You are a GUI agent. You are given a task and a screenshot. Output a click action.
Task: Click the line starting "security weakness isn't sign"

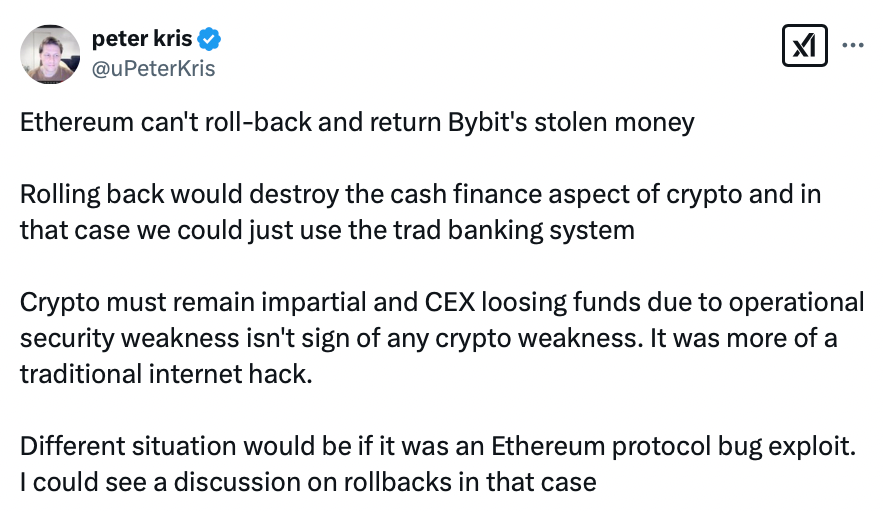point(428,338)
